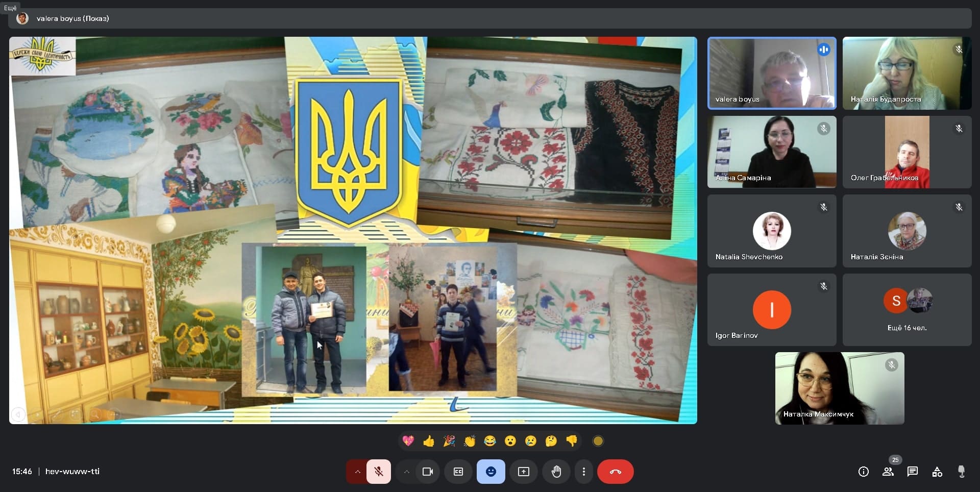Select Наталія Зєніна participant tile
The width and height of the screenshot is (980, 492).
(907, 231)
